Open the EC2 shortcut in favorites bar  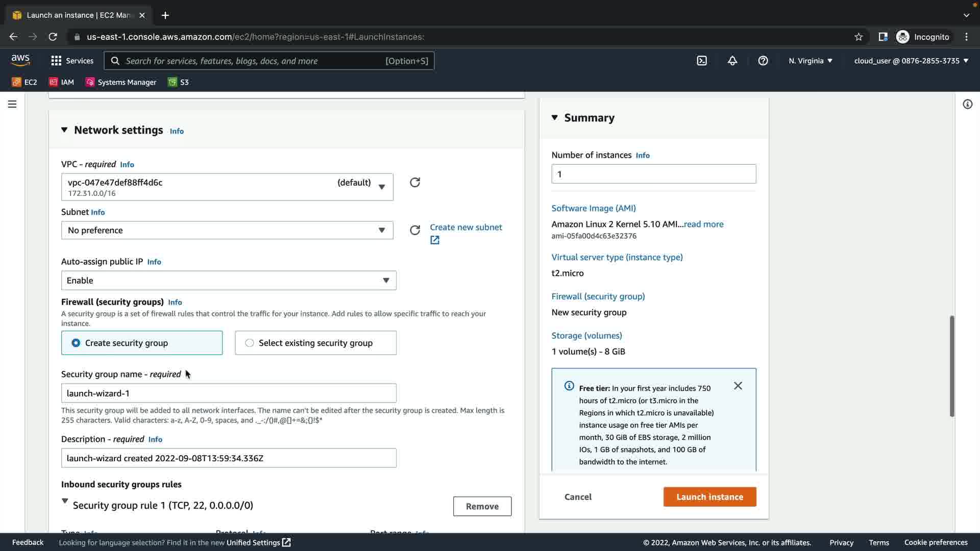(24, 82)
